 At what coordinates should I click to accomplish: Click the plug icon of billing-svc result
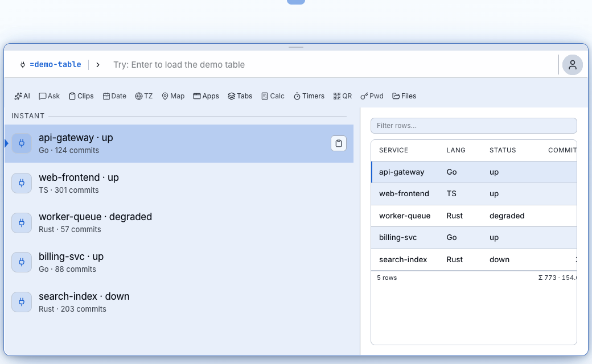click(x=22, y=262)
